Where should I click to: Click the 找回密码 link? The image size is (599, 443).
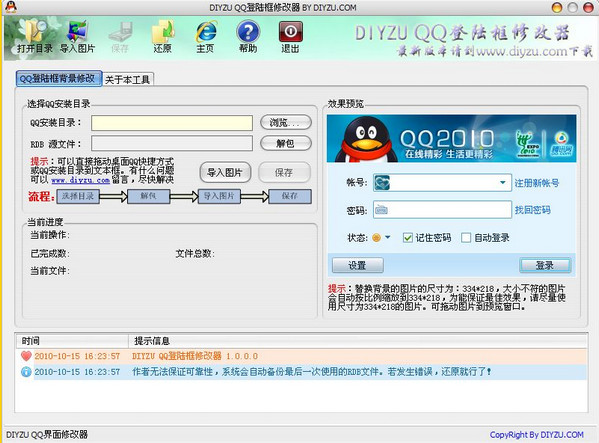click(x=533, y=210)
